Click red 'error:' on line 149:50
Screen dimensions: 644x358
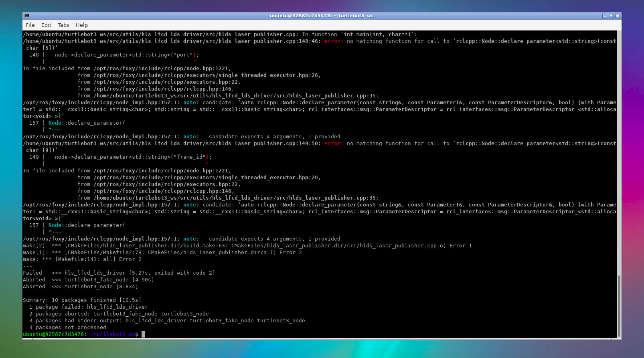point(334,144)
